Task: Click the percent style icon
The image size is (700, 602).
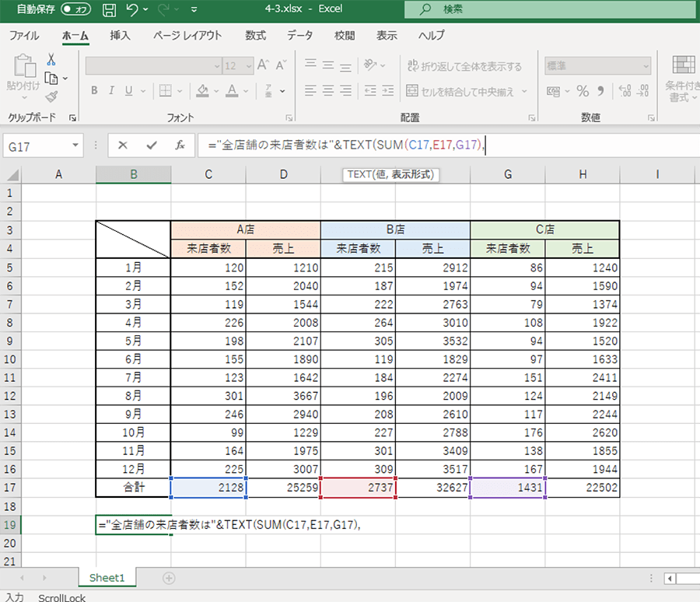Action: (583, 91)
